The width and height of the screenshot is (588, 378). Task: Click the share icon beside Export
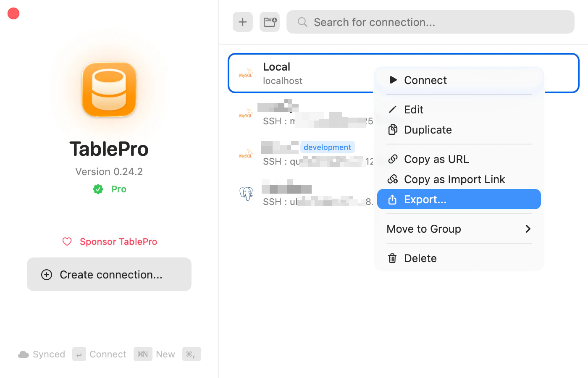click(x=392, y=199)
